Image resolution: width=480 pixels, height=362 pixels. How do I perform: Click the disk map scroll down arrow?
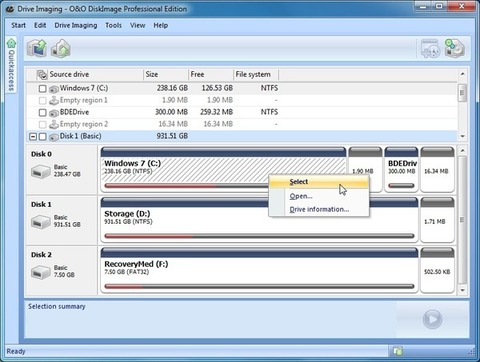coord(462,290)
